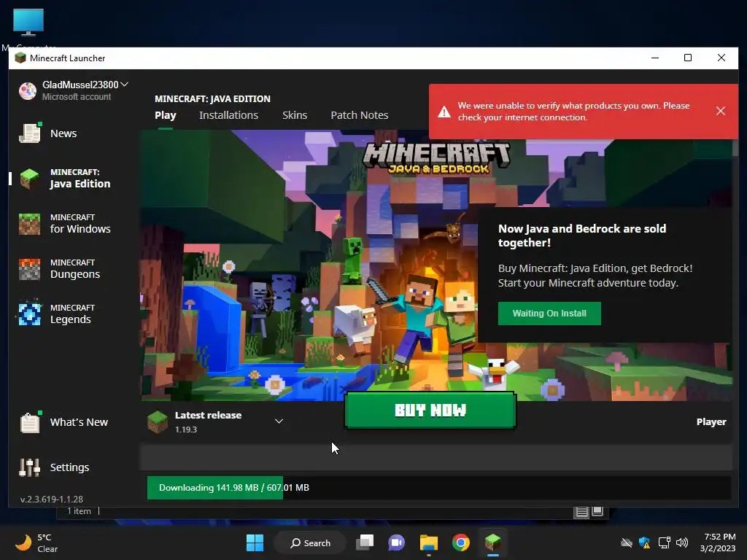Open Minecraft Legends icon

(29, 314)
